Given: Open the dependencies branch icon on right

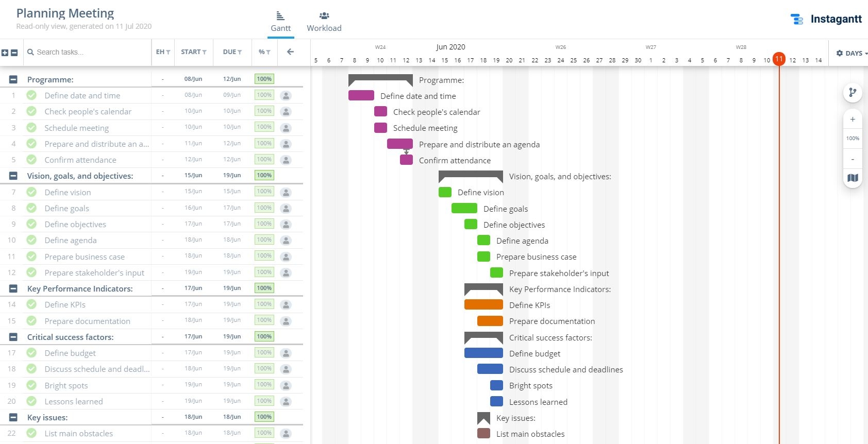Looking at the screenshot, I should (x=853, y=93).
